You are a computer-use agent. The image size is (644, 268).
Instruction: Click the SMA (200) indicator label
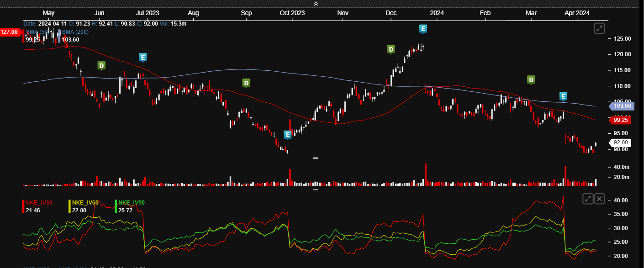[x=75, y=32]
